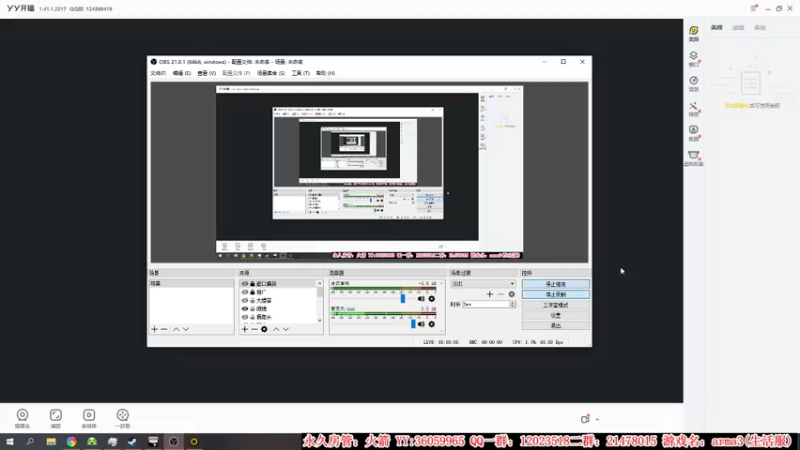Click the 设置 settings button in OBS controls

pos(556,315)
